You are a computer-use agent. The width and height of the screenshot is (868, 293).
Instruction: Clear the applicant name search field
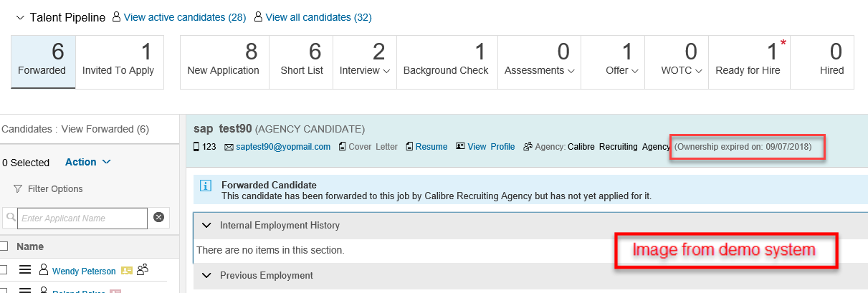(x=158, y=217)
